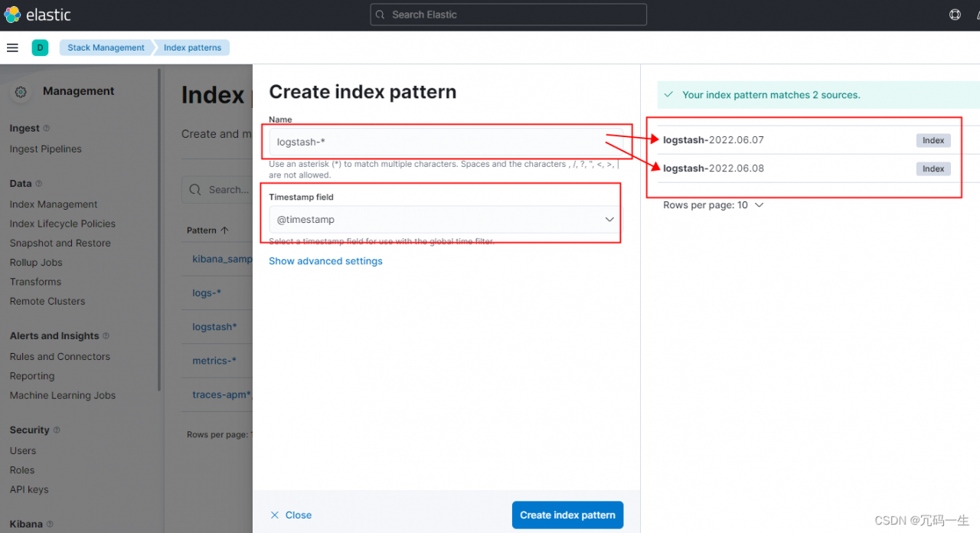Click the Search Elastic box
This screenshot has width=980, height=533.
[508, 15]
